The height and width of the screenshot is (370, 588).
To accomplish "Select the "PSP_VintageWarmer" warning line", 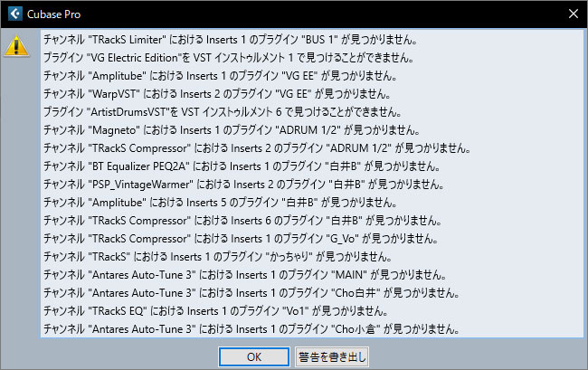I will (243, 185).
